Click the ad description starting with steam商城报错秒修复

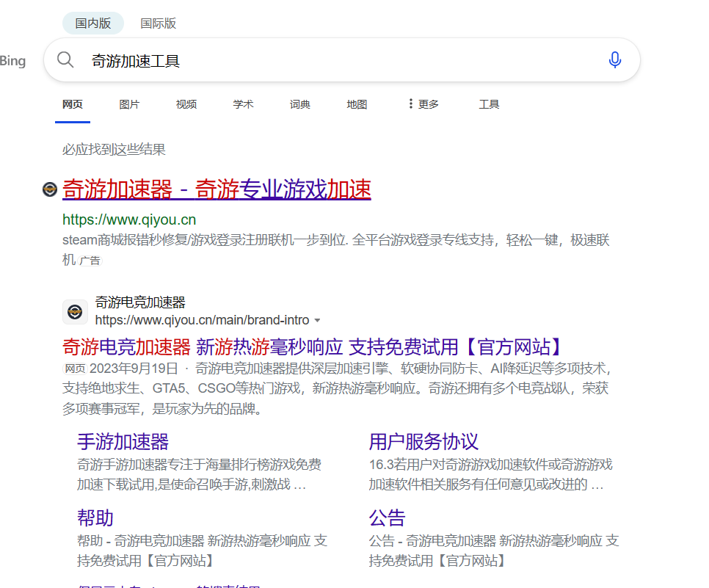point(336,250)
